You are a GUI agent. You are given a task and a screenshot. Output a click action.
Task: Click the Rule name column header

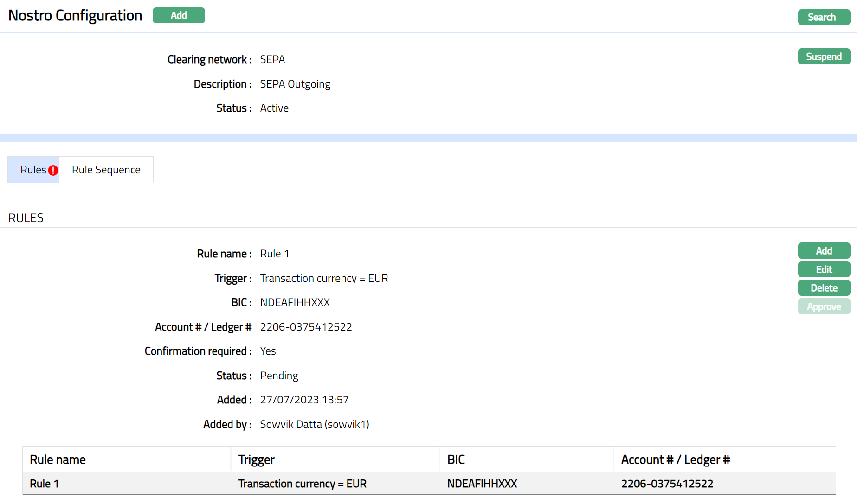click(58, 459)
